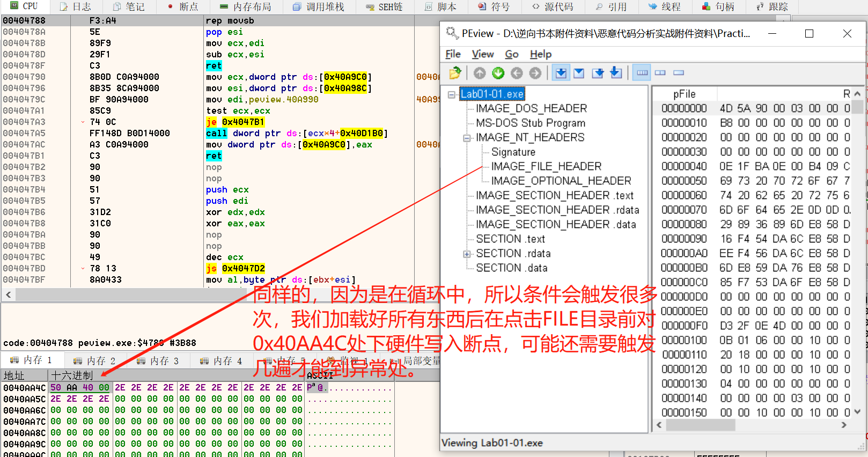
Task: Open the Go menu in PEview
Action: (512, 54)
